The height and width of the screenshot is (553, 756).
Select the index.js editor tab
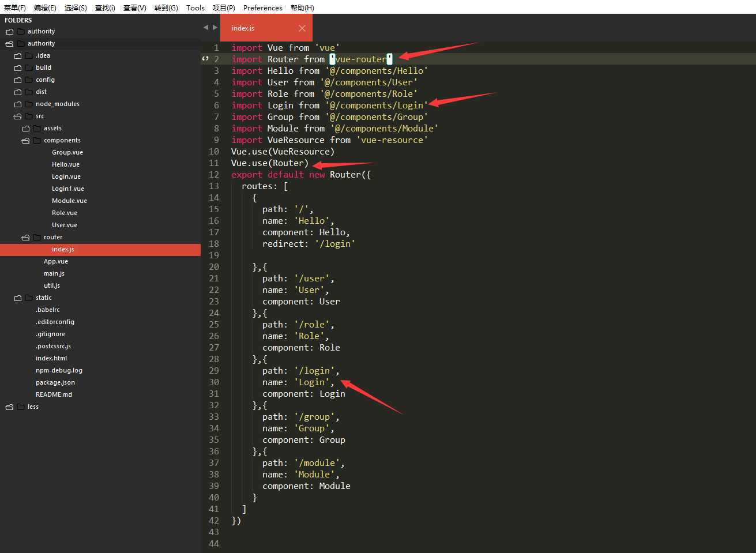tap(266, 28)
